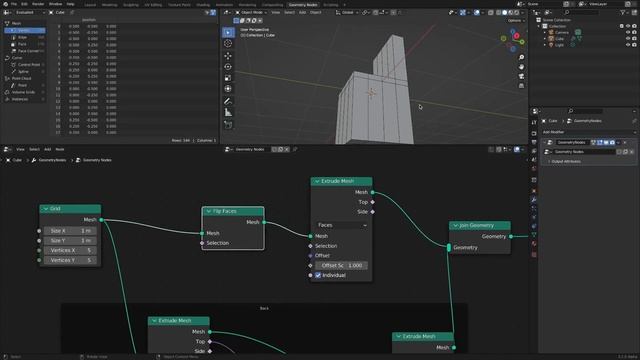Click the Properties editor search field
The image size is (640, 360).
pyautogui.click(x=586, y=111)
